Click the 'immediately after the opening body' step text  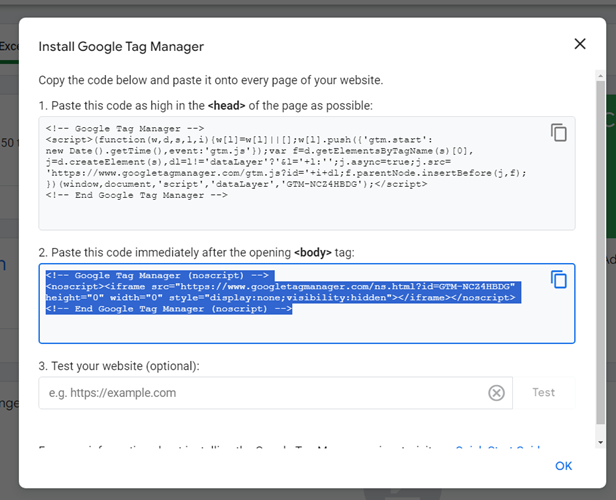(196, 253)
